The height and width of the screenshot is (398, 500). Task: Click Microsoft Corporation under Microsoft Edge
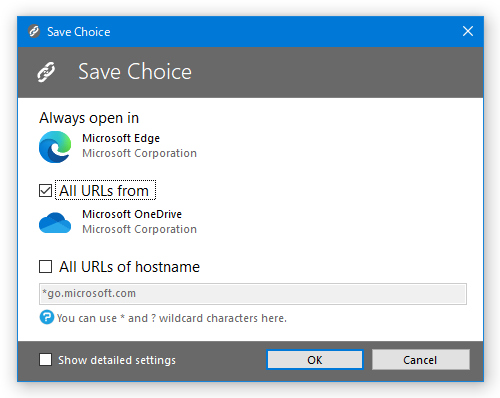point(139,153)
